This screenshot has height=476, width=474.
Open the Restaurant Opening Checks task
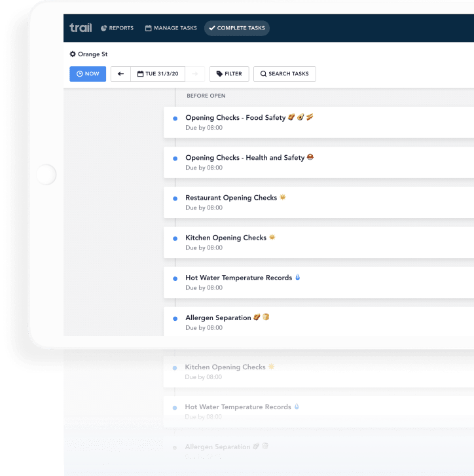[x=319, y=202]
